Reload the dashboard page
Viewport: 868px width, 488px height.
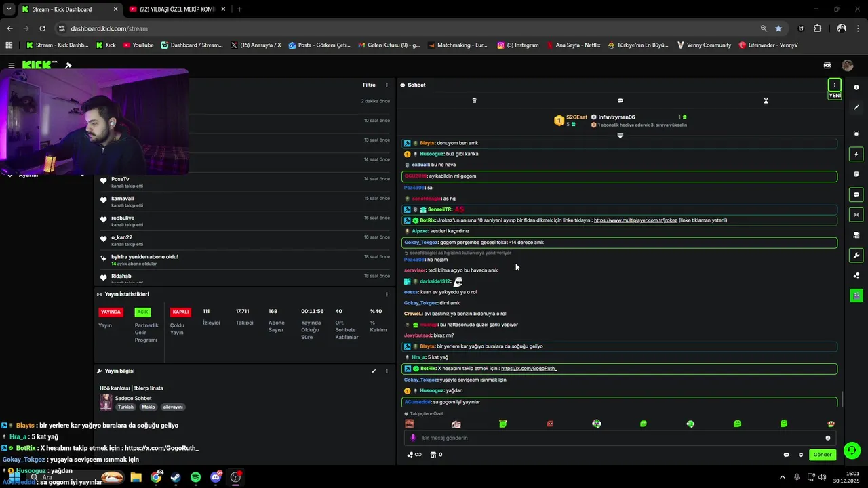coord(42,28)
